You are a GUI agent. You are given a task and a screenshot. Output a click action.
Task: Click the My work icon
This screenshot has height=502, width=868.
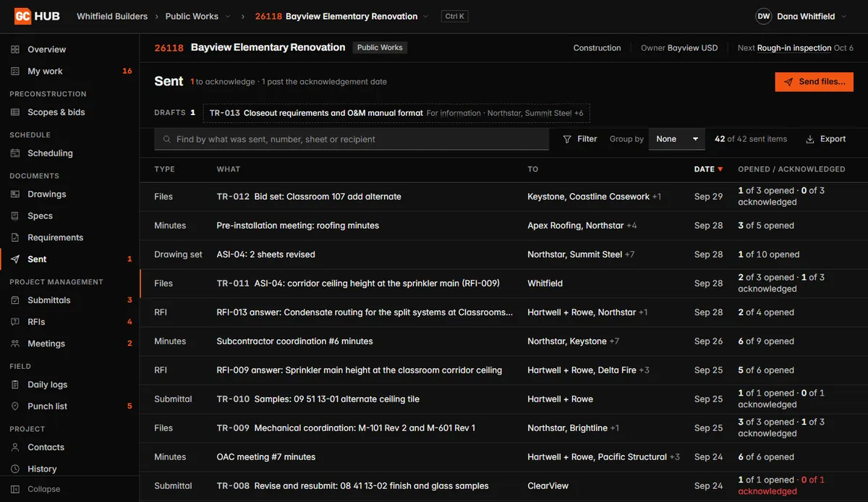[x=15, y=71]
